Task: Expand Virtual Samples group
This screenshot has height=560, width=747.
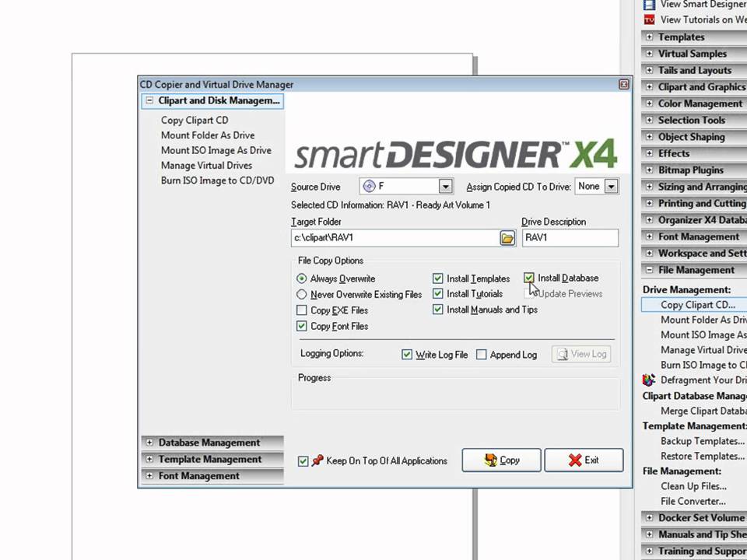Action: click(x=649, y=54)
